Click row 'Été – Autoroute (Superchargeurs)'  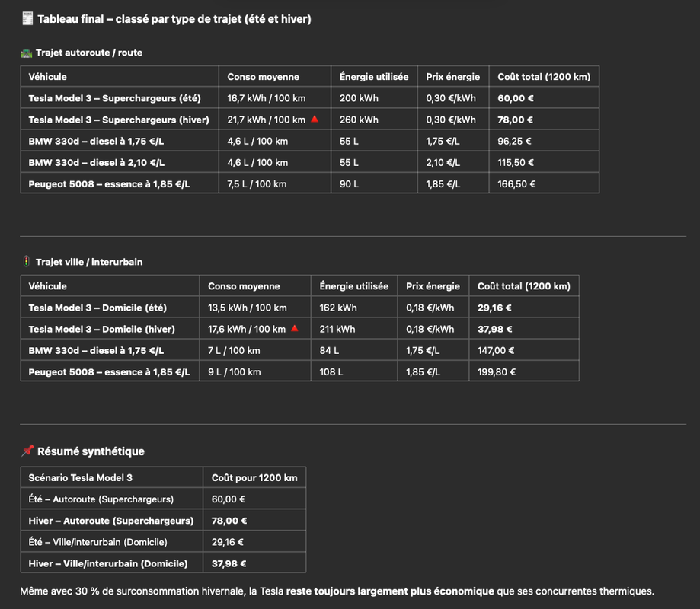click(163, 499)
